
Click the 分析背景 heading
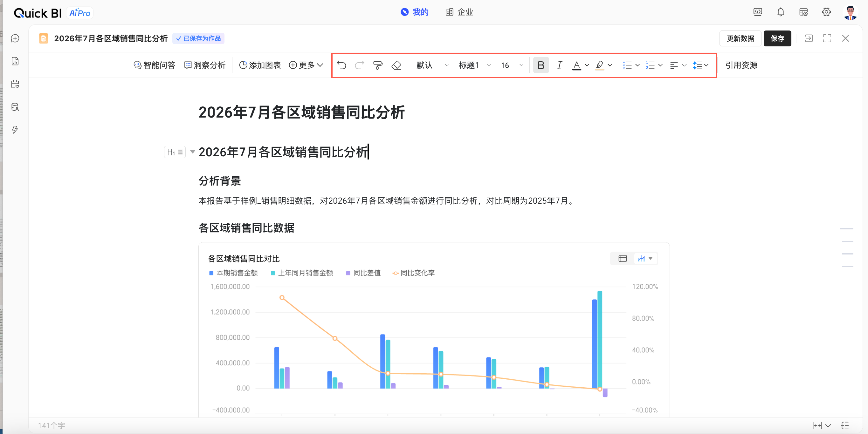point(220,181)
